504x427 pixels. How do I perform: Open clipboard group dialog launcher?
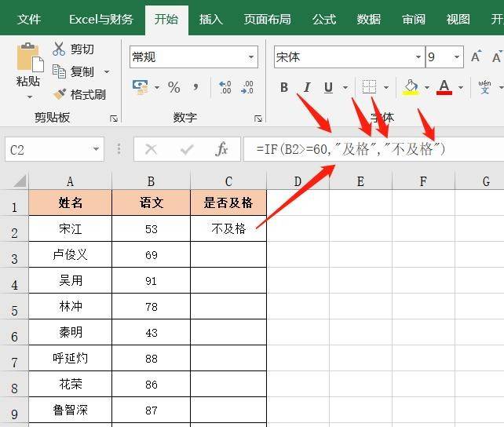click(x=114, y=119)
